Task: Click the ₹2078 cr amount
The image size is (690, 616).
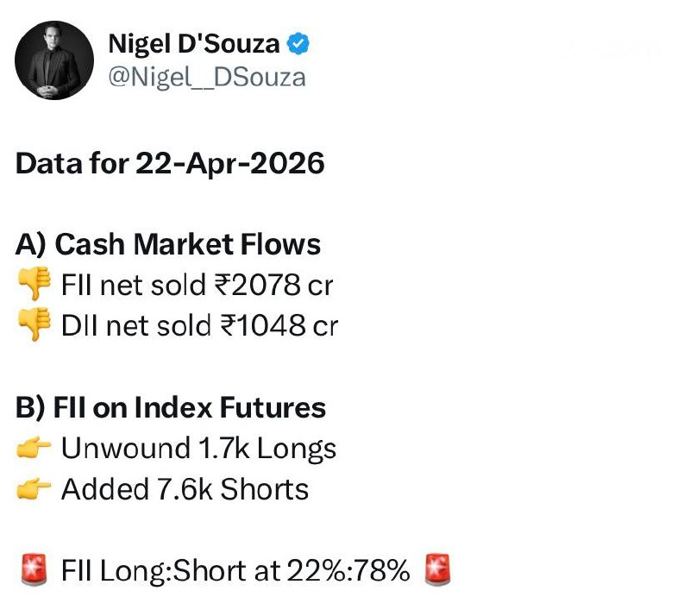Action: pyautogui.click(x=275, y=285)
